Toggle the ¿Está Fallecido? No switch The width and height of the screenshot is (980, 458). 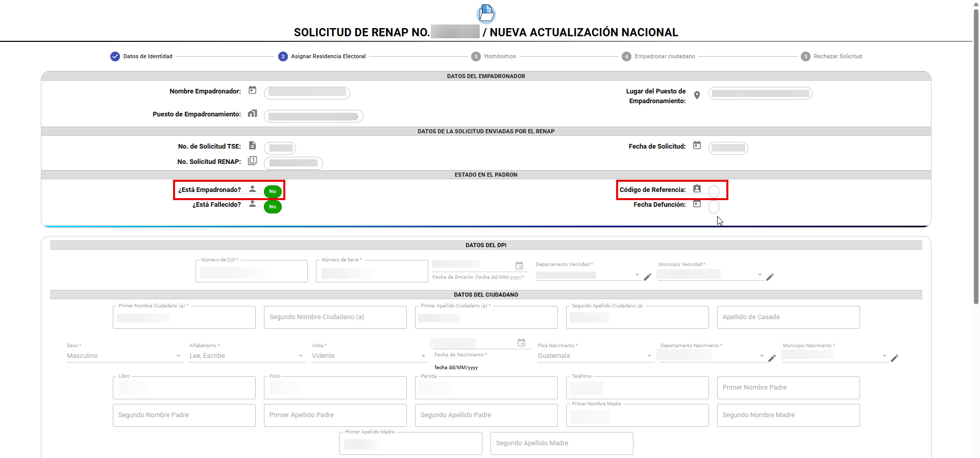(x=273, y=207)
